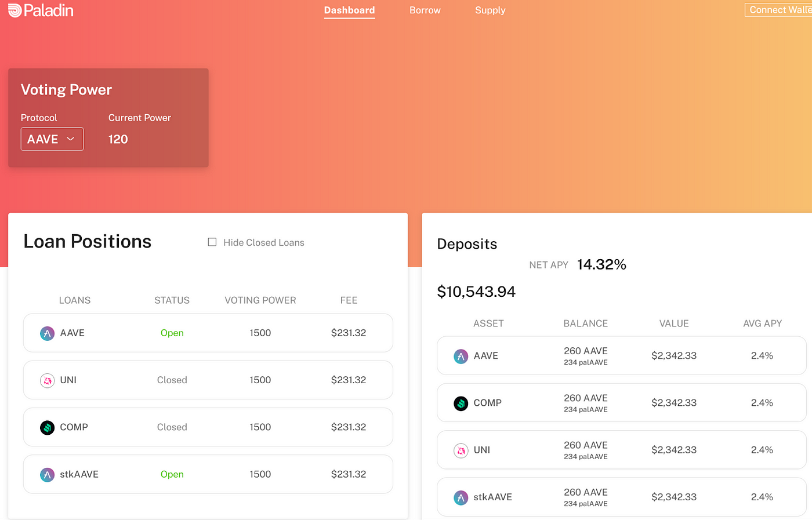Select the AAVE loan name text
812x520 pixels.
72,333
